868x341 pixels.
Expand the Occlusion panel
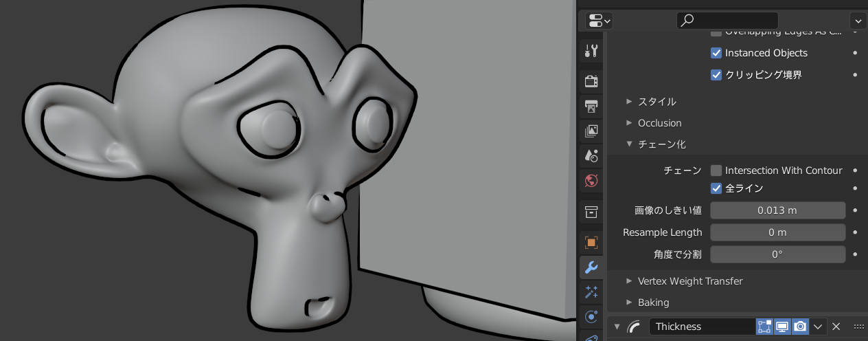tap(629, 123)
